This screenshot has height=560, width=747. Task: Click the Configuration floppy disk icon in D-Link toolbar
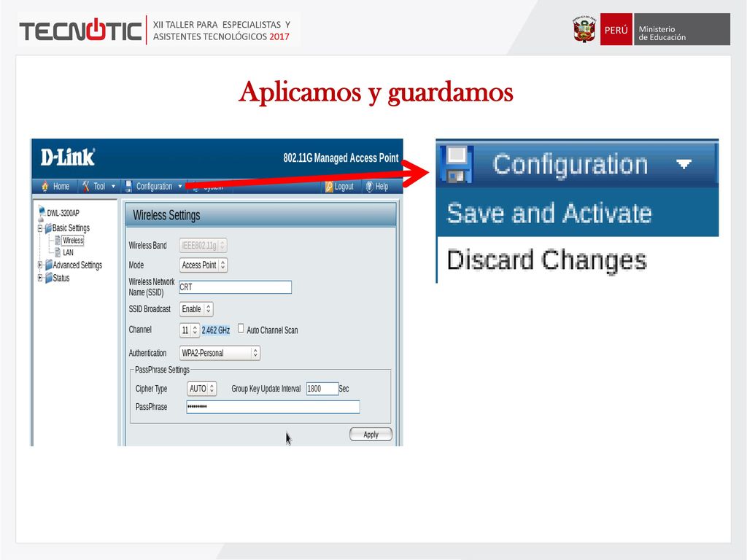pyautogui.click(x=128, y=186)
